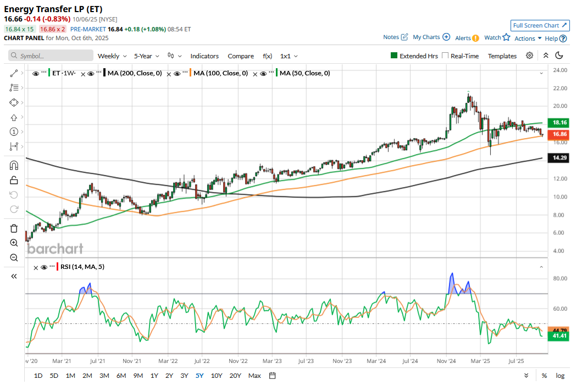The width and height of the screenshot is (588, 385).
Task: Expand the 5-Year period dropdown
Action: point(147,56)
